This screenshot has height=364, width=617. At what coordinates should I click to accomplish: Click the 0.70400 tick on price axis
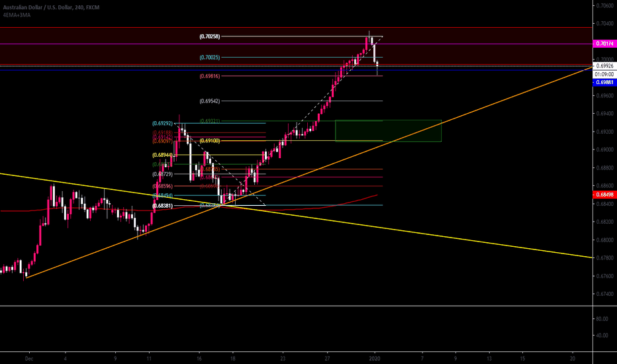(606, 24)
